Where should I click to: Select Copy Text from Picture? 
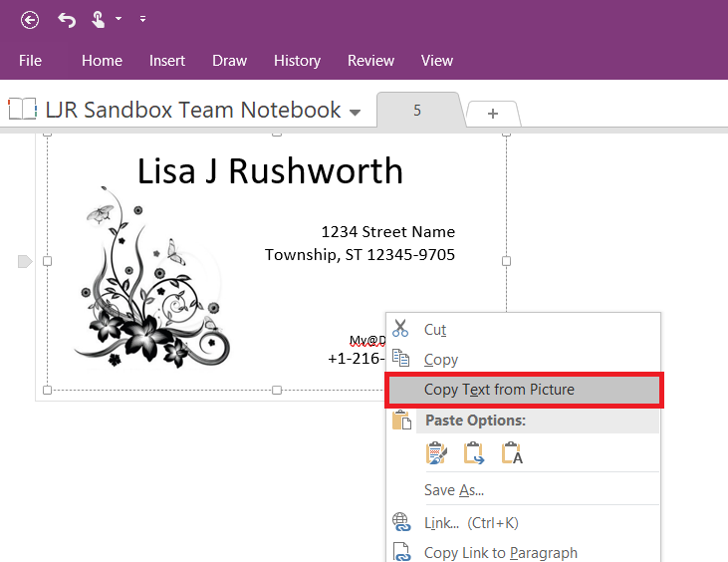click(524, 390)
